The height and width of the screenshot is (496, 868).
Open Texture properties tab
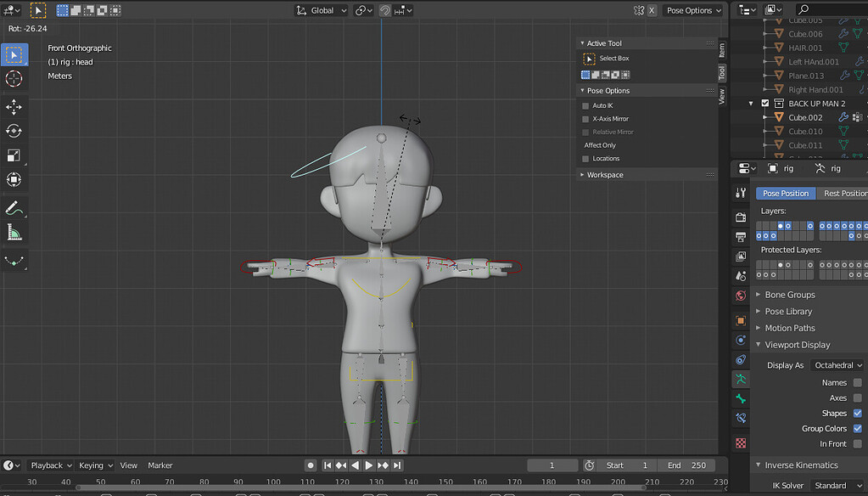[741, 442]
